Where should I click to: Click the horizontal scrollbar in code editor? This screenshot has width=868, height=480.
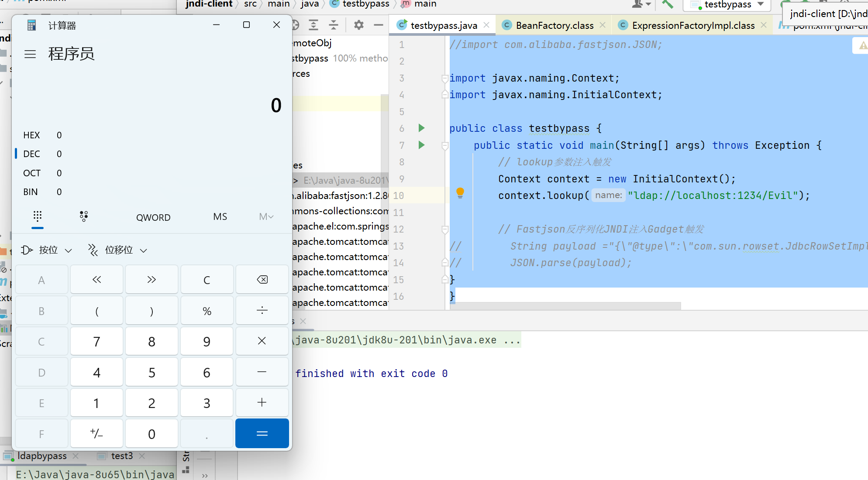tap(565, 306)
